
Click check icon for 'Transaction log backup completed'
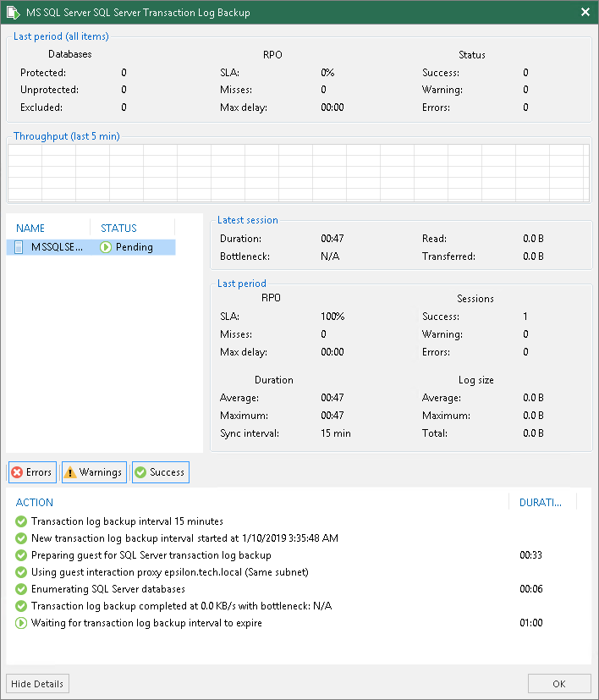(21, 606)
